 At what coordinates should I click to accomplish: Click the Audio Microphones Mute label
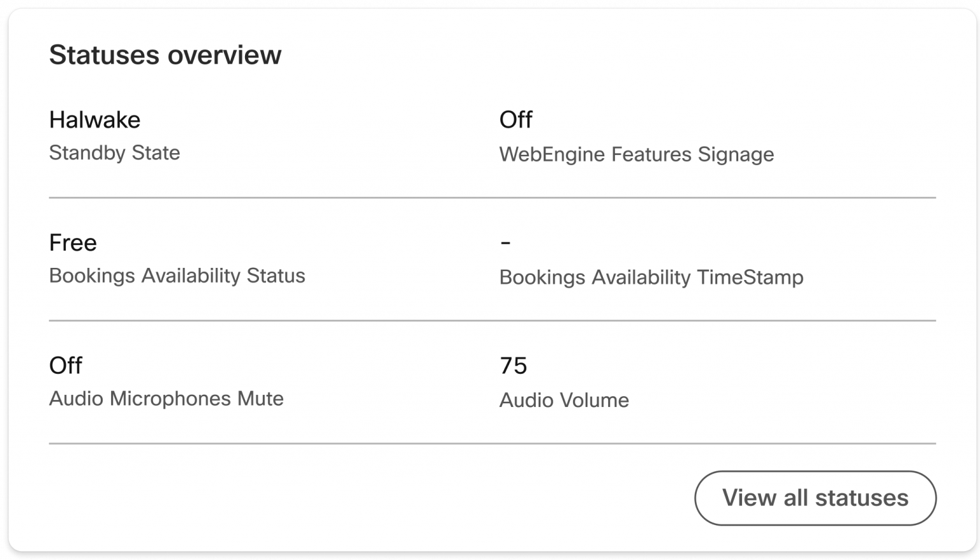167,399
